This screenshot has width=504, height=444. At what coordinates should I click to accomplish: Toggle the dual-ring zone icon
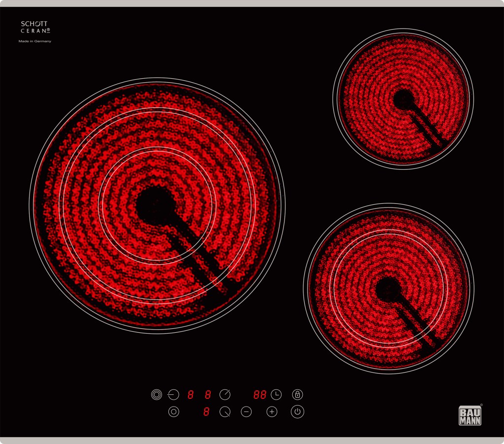pyautogui.click(x=173, y=412)
